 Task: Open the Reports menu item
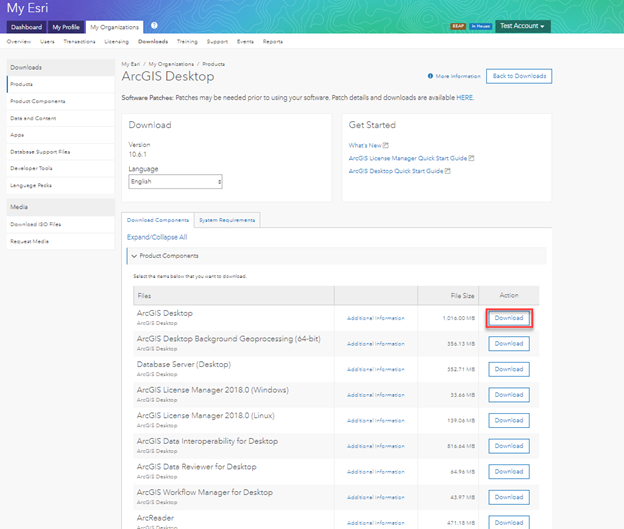(273, 41)
